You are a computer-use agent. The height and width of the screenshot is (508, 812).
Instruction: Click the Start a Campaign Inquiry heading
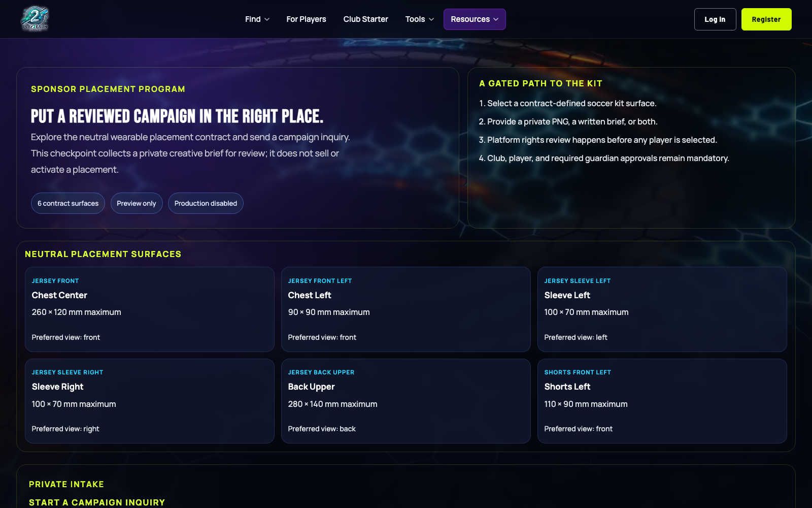click(97, 502)
